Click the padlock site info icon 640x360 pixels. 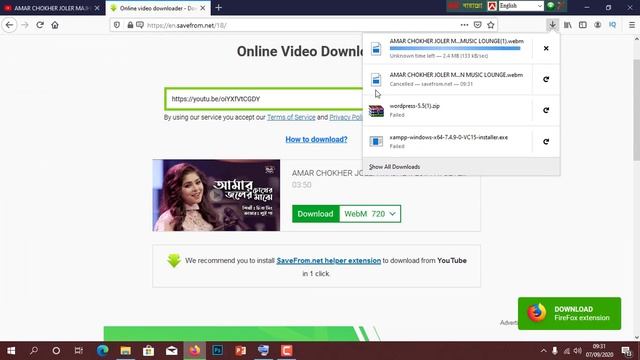click(x=130, y=25)
